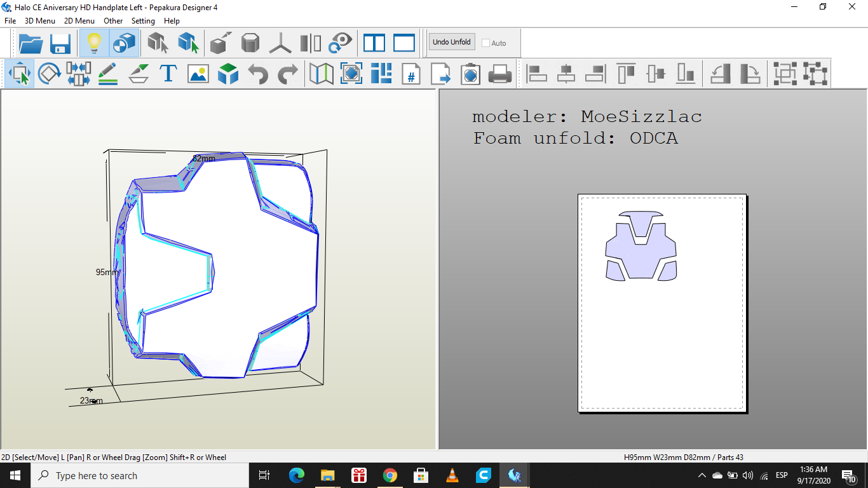
Task: Open the File menu
Action: 10,20
